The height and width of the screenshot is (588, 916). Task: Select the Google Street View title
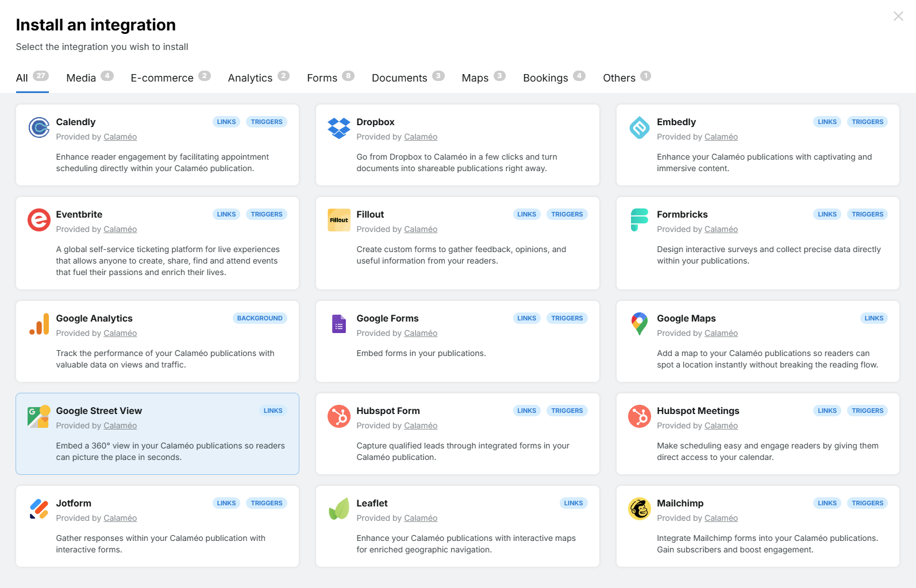[x=99, y=411]
